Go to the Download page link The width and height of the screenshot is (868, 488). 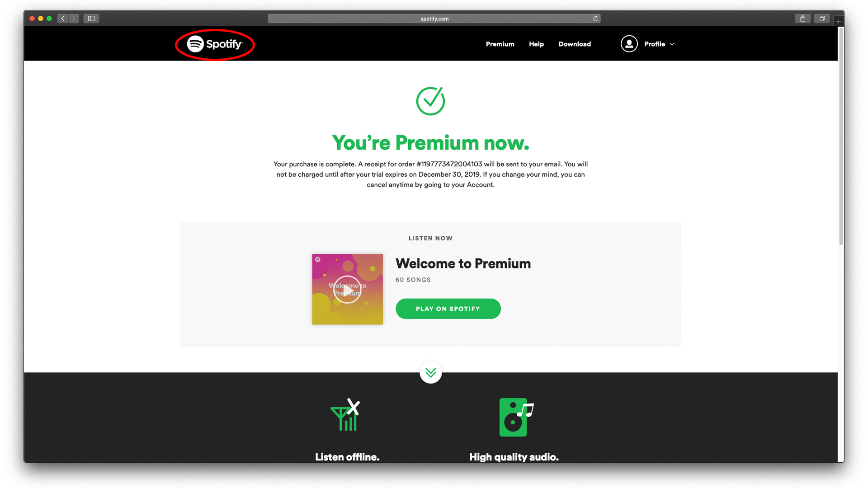(575, 44)
